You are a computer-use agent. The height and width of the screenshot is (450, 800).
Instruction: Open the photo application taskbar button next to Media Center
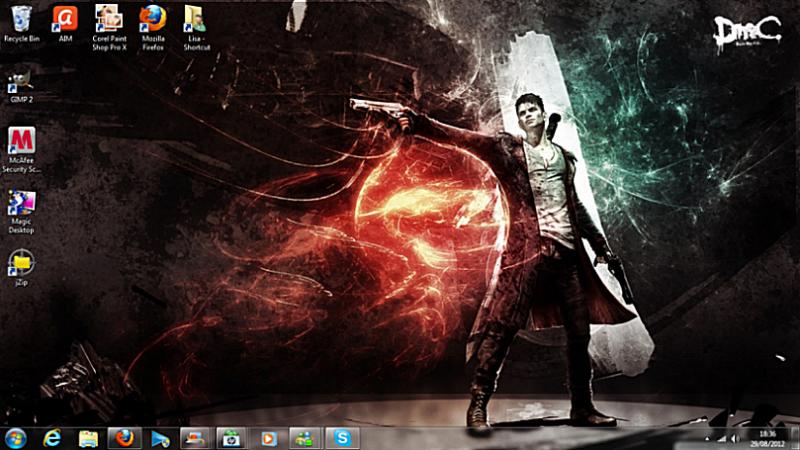coord(195,438)
